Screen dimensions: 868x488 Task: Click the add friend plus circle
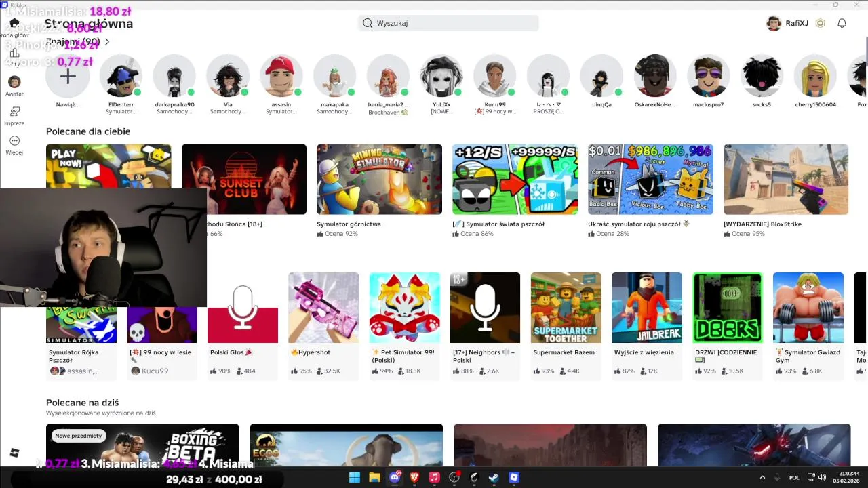pyautogui.click(x=67, y=77)
